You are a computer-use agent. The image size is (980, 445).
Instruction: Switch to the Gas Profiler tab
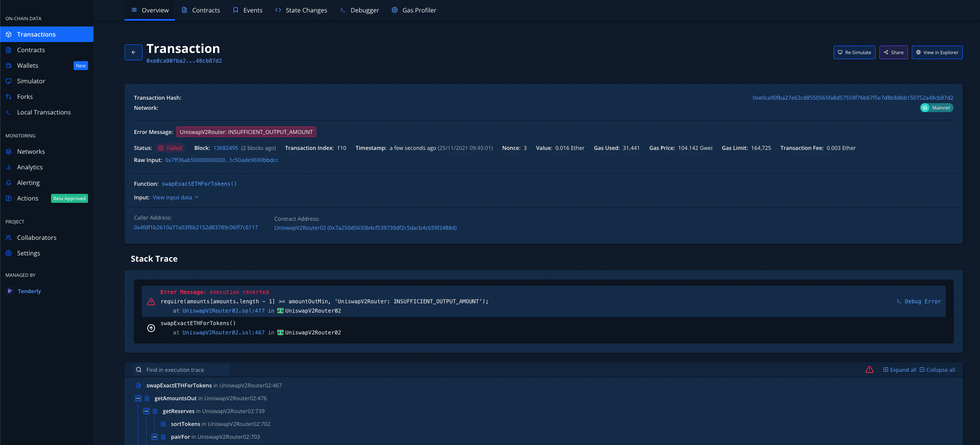click(x=414, y=10)
